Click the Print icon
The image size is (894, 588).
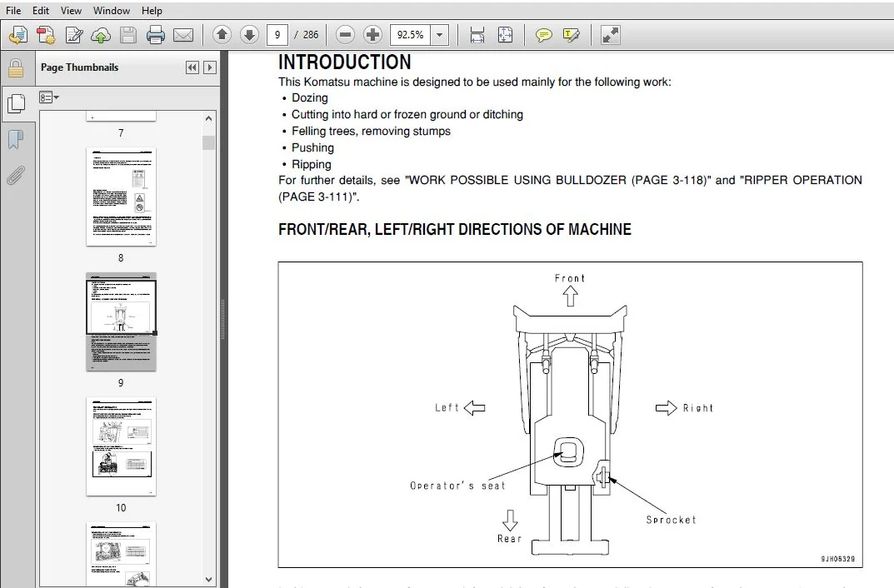pos(156,35)
